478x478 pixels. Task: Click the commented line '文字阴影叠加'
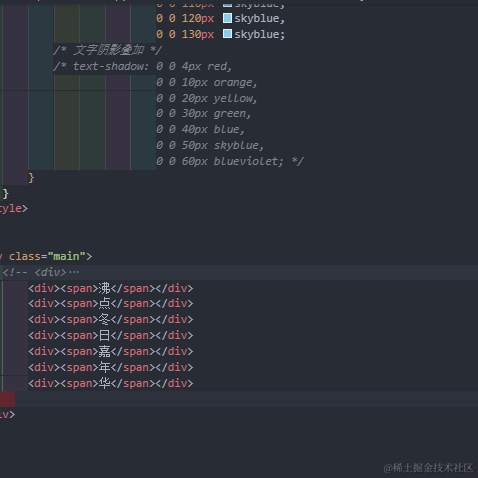(x=107, y=50)
